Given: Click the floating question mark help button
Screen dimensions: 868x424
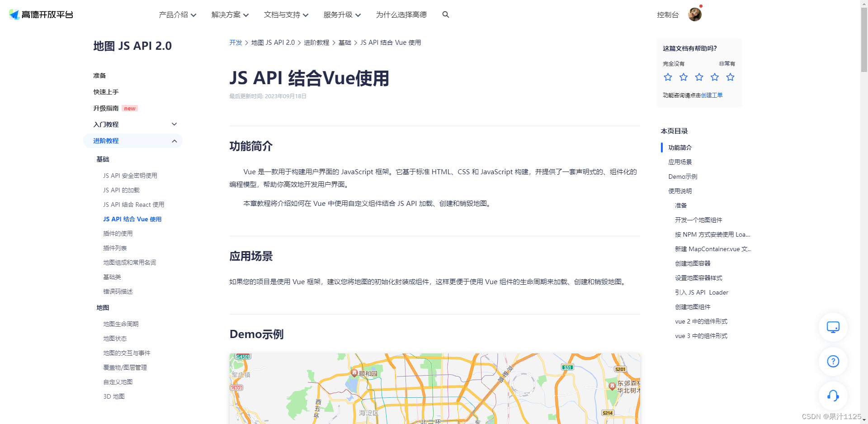Looking at the screenshot, I should [x=833, y=361].
